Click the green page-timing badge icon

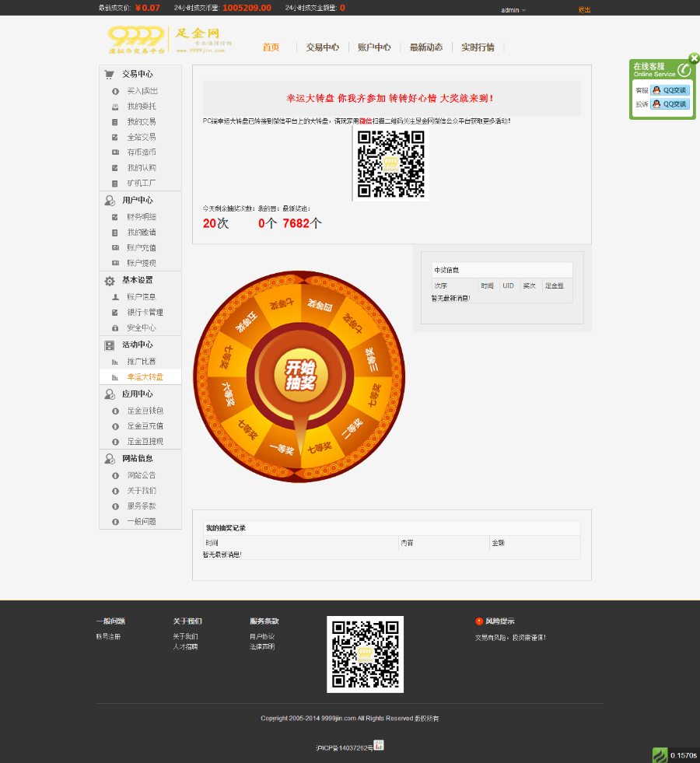pos(660,755)
